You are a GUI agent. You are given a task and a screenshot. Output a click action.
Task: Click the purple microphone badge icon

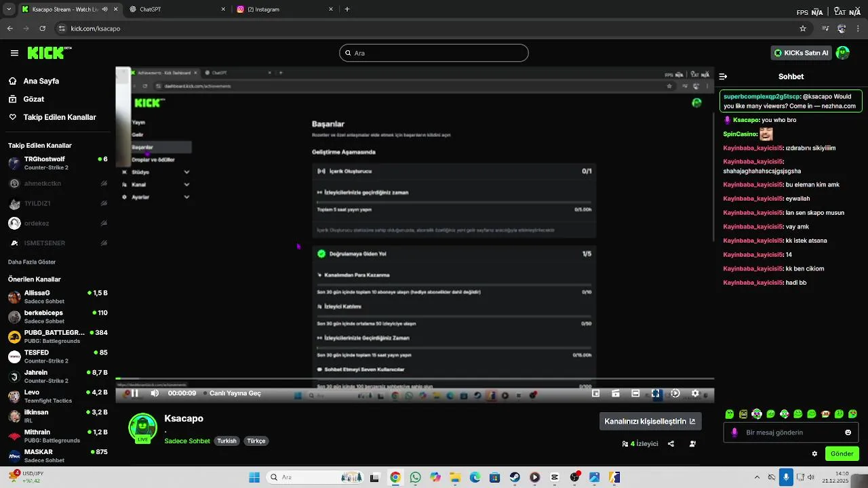tap(734, 432)
